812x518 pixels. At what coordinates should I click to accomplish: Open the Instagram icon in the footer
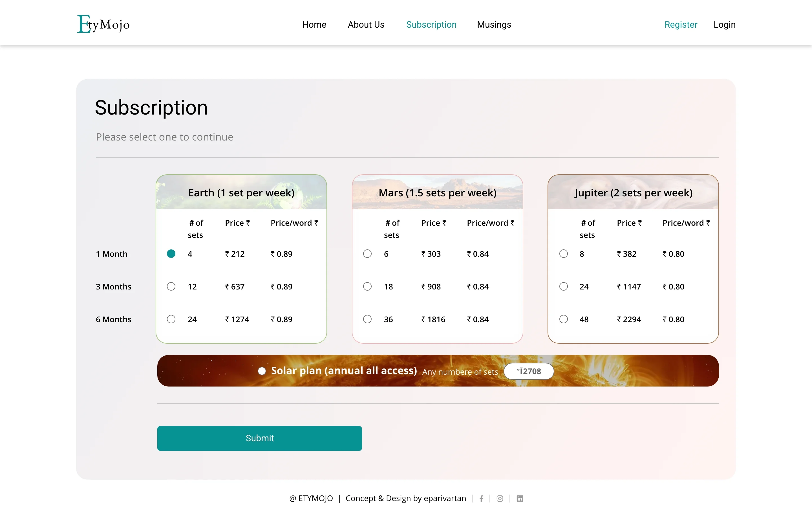[500, 499]
